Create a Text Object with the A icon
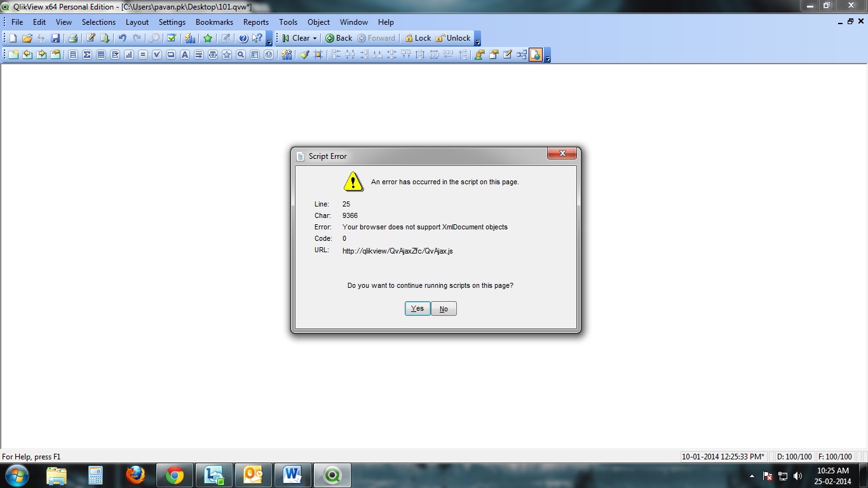868x488 pixels. tap(185, 55)
